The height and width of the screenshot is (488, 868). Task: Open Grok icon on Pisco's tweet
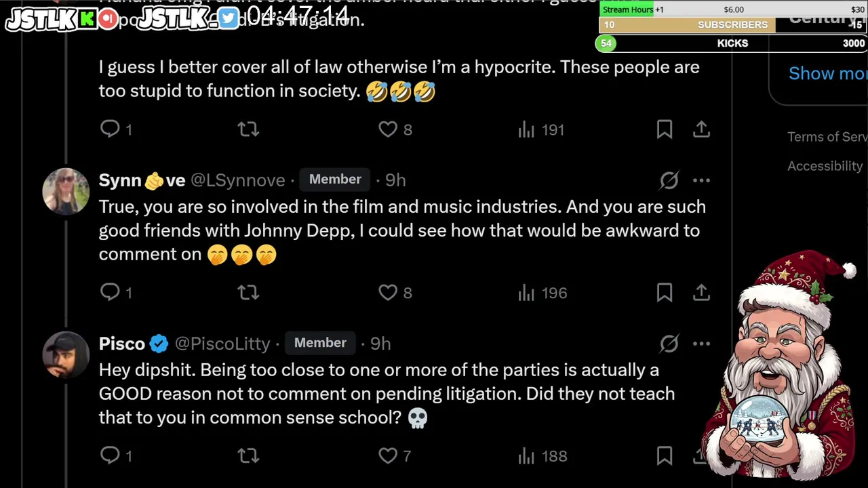point(669,344)
